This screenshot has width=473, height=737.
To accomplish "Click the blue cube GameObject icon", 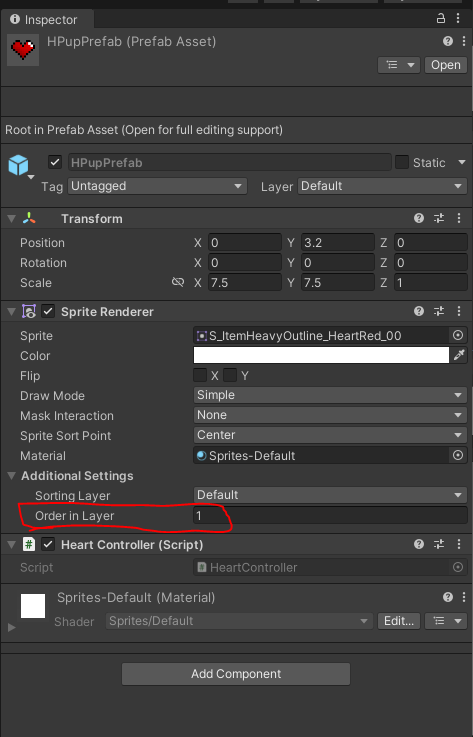I will click(x=19, y=165).
